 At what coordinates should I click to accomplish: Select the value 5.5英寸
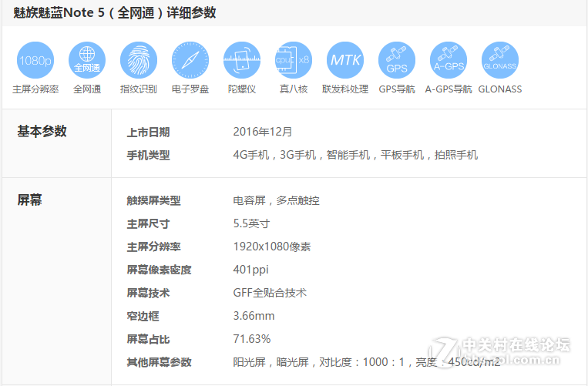252,223
